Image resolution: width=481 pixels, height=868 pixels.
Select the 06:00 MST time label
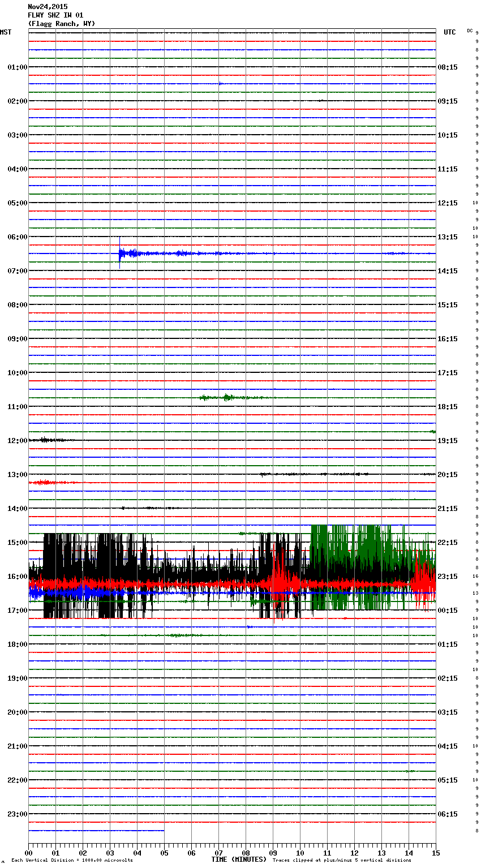[x=17, y=237]
